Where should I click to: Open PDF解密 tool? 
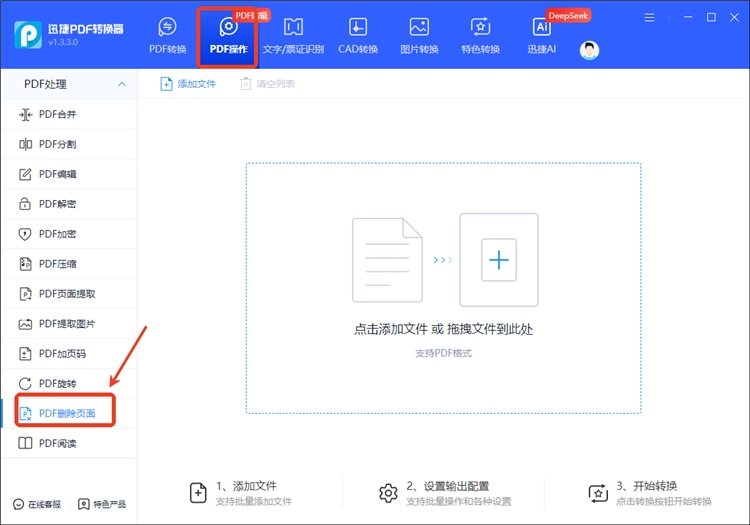tap(69, 204)
